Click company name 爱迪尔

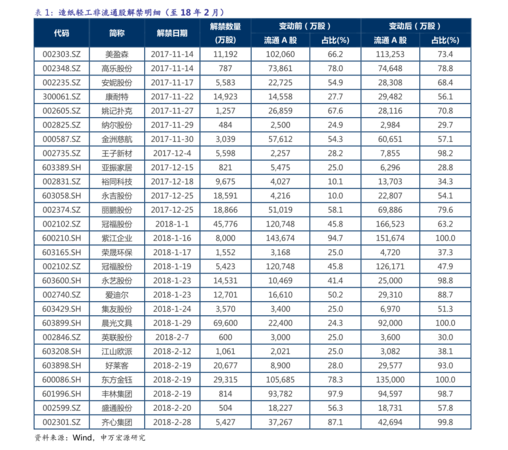point(117,295)
